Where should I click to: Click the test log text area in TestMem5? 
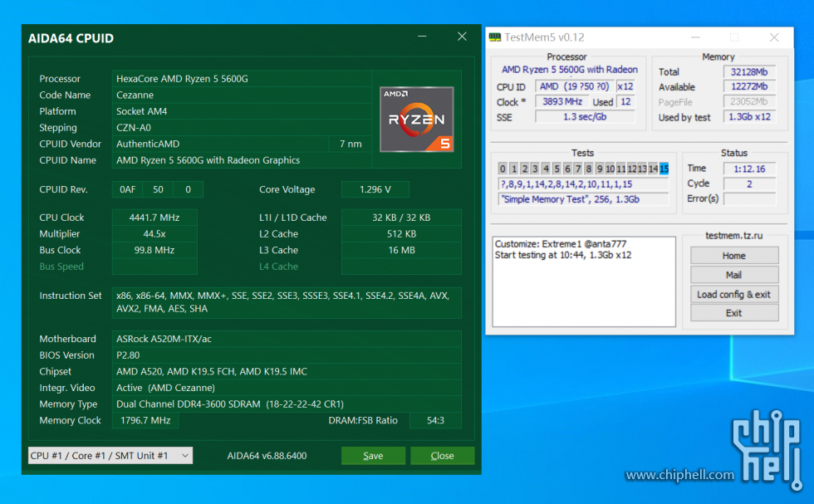584,281
